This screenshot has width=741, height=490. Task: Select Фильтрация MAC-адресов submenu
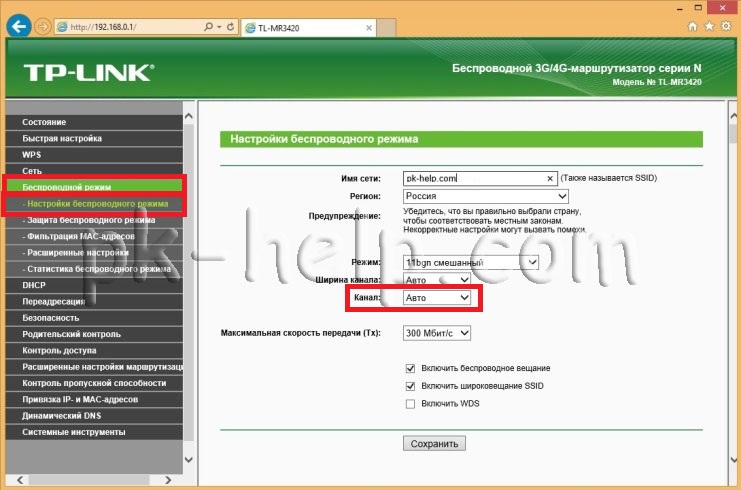[94, 236]
